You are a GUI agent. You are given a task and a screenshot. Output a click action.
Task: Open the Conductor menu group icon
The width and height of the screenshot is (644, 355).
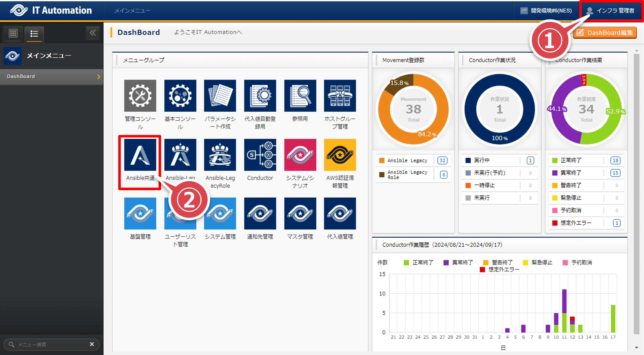260,155
